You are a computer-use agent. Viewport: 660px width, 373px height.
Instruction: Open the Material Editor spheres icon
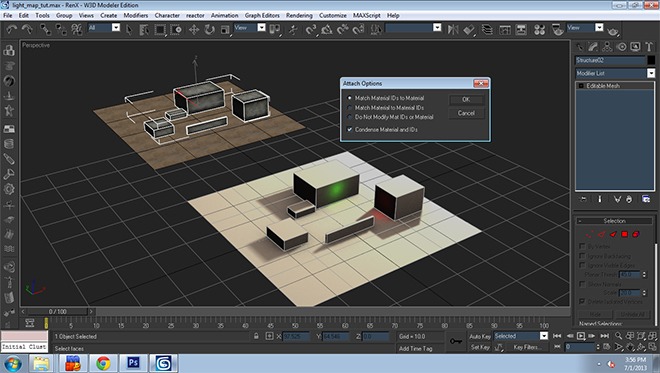point(539,29)
